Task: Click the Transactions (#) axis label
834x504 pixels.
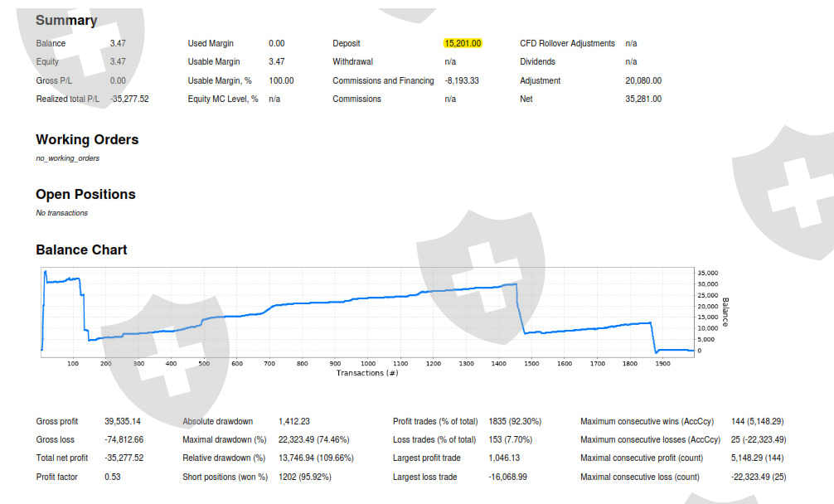Action: 367,373
